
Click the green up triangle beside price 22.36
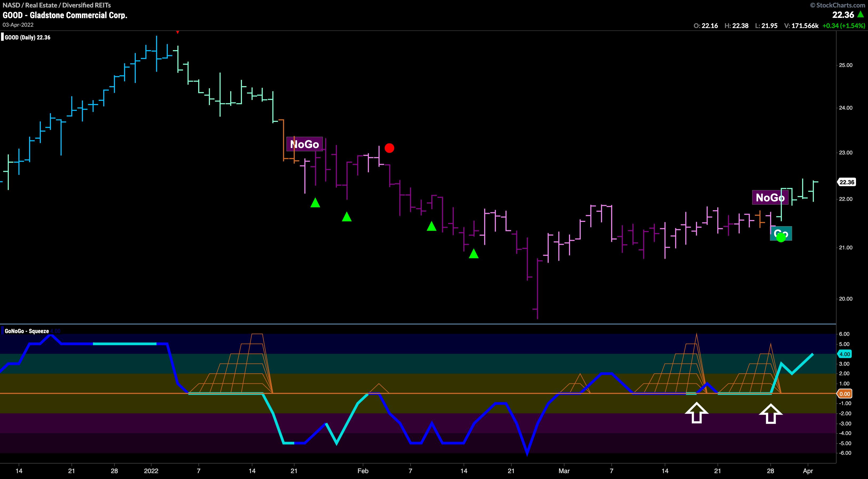coord(861,14)
